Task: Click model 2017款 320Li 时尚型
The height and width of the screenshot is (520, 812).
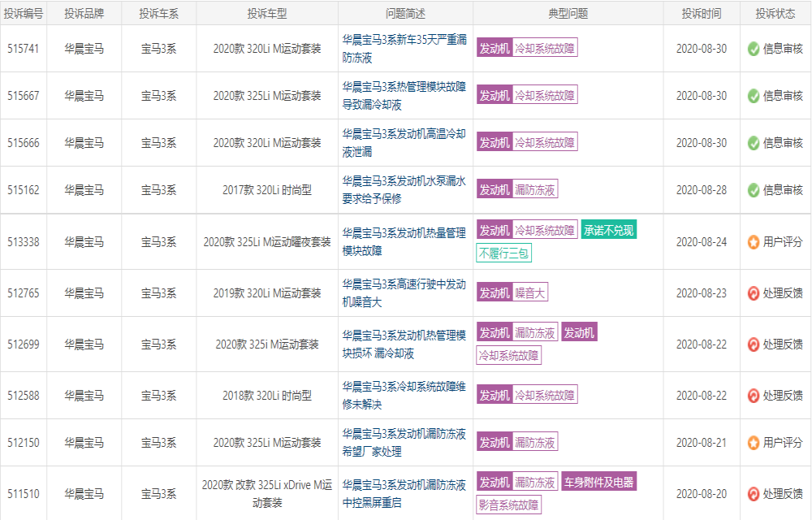Action: (266, 190)
